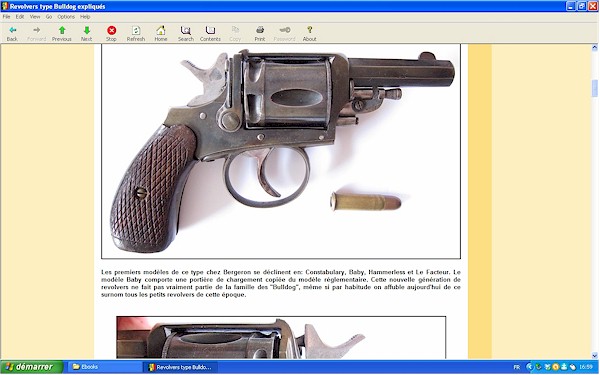600x375 pixels.
Task: Open the Help menu
Action: (85, 17)
